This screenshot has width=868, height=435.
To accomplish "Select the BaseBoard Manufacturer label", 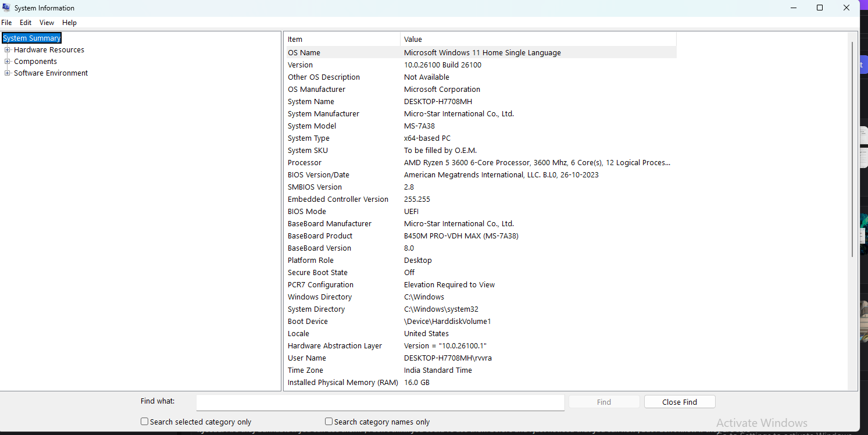I will (330, 224).
